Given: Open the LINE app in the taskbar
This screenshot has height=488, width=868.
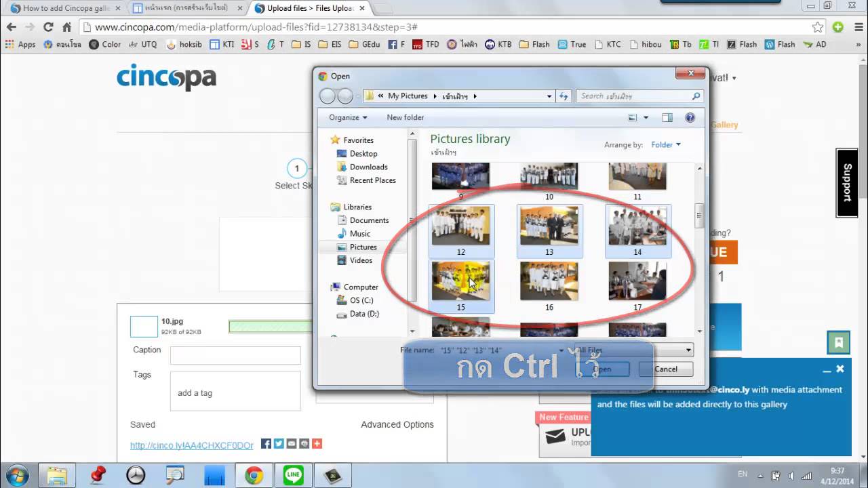Looking at the screenshot, I should (294, 475).
